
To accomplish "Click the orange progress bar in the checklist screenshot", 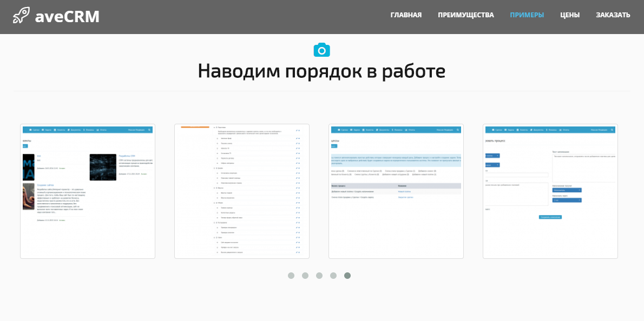I will tap(195, 126).
